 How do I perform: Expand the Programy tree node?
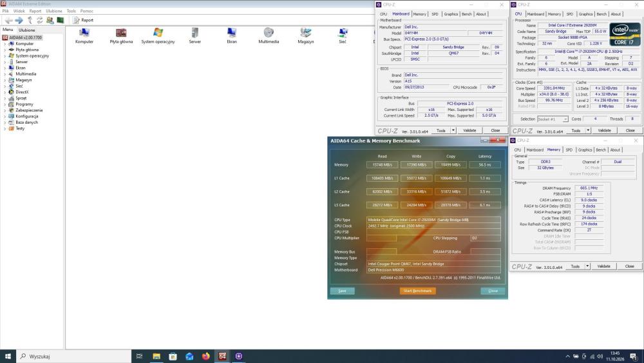(5, 104)
